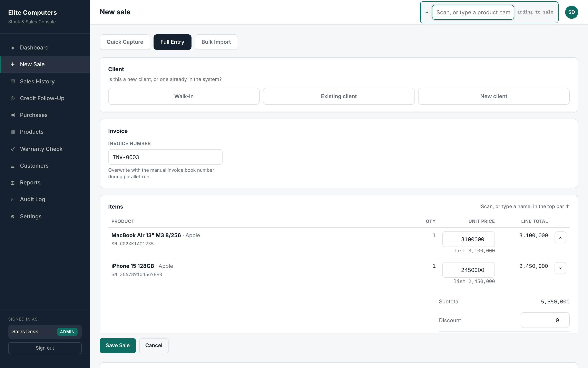
Task: Focus the product scan search field
Action: [473, 12]
